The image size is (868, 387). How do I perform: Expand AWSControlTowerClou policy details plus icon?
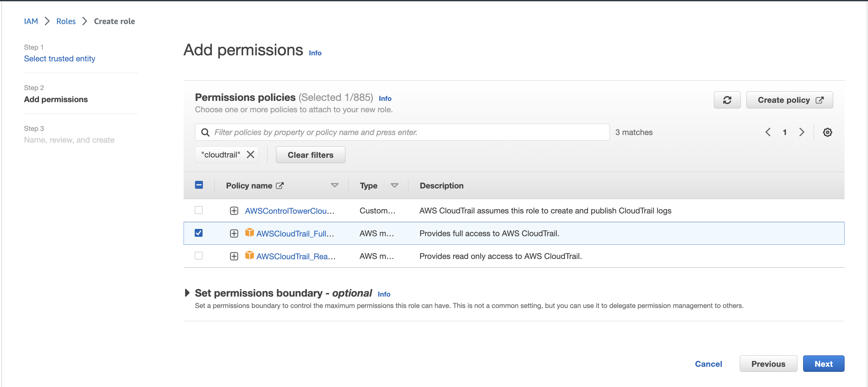[234, 211]
